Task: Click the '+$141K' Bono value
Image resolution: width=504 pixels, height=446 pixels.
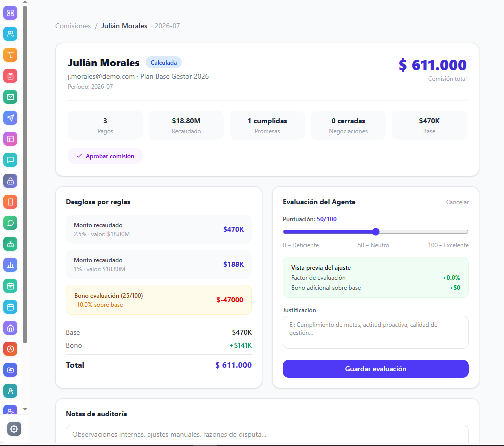Action: click(x=240, y=345)
